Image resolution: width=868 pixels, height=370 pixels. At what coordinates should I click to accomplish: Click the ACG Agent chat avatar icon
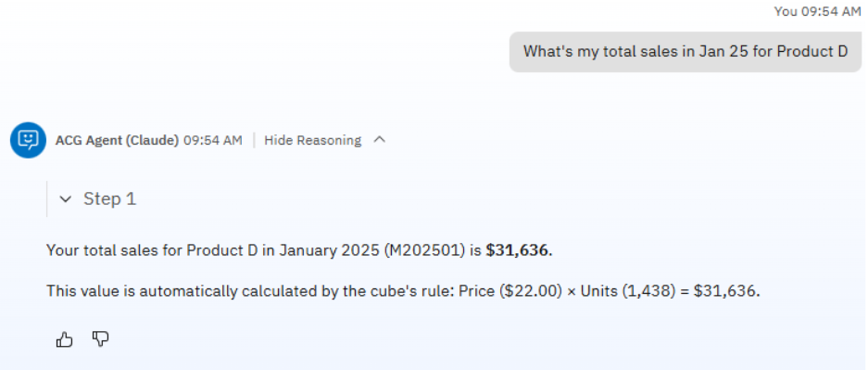point(28,140)
